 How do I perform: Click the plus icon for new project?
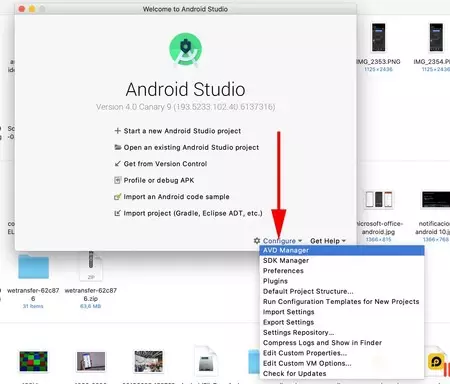pyautogui.click(x=117, y=131)
